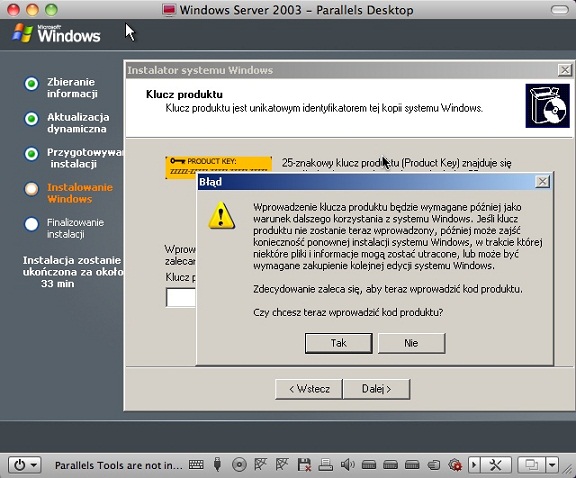The height and width of the screenshot is (478, 576).
Task: Click the Parallels icon in window title
Action: pos(169,10)
